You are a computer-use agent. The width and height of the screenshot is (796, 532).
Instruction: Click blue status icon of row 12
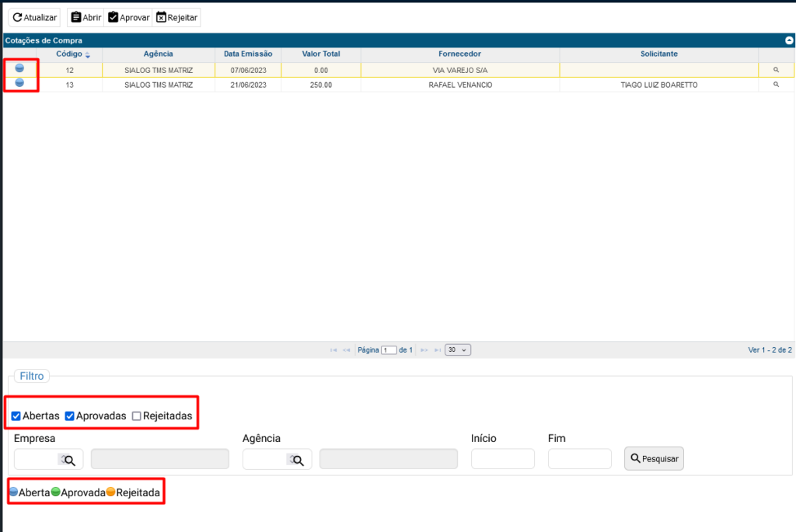[19, 68]
